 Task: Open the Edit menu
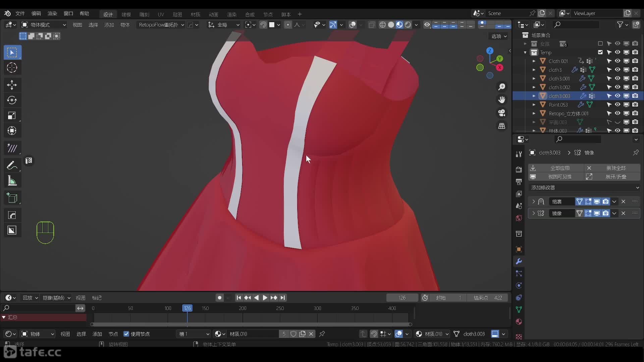pos(36,13)
